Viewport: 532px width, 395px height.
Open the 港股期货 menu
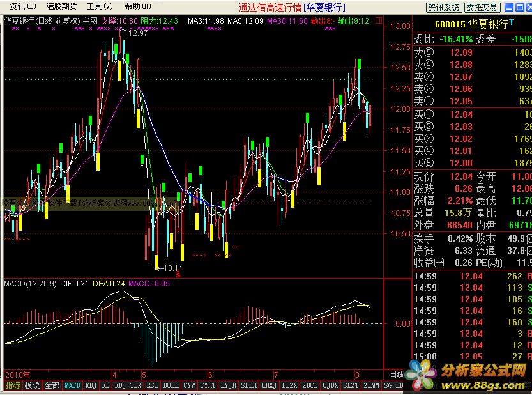(x=61, y=6)
